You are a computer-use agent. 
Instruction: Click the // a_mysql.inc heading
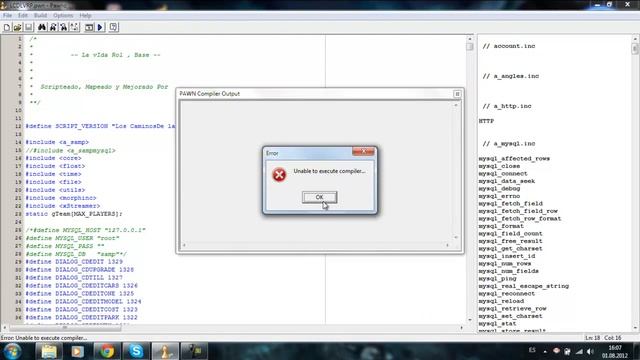pos(509,144)
